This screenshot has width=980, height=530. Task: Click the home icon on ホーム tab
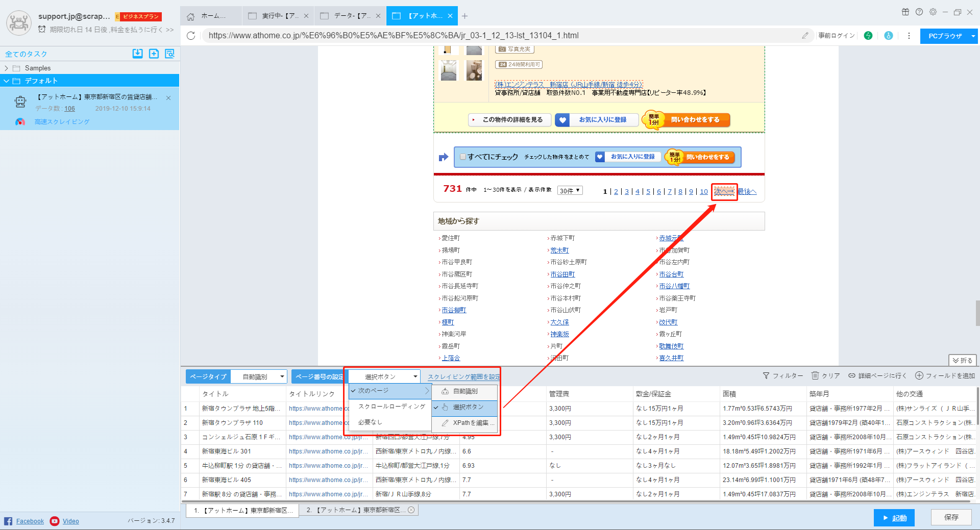[191, 16]
